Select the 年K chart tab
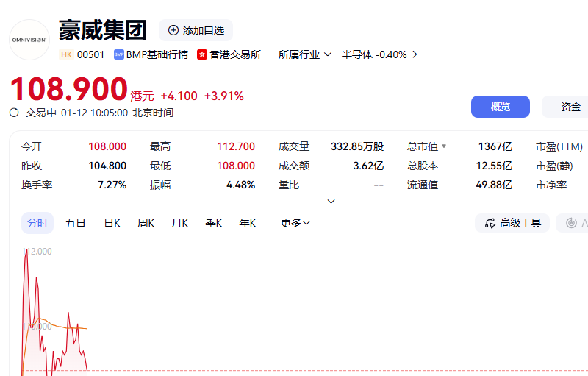 (x=247, y=223)
